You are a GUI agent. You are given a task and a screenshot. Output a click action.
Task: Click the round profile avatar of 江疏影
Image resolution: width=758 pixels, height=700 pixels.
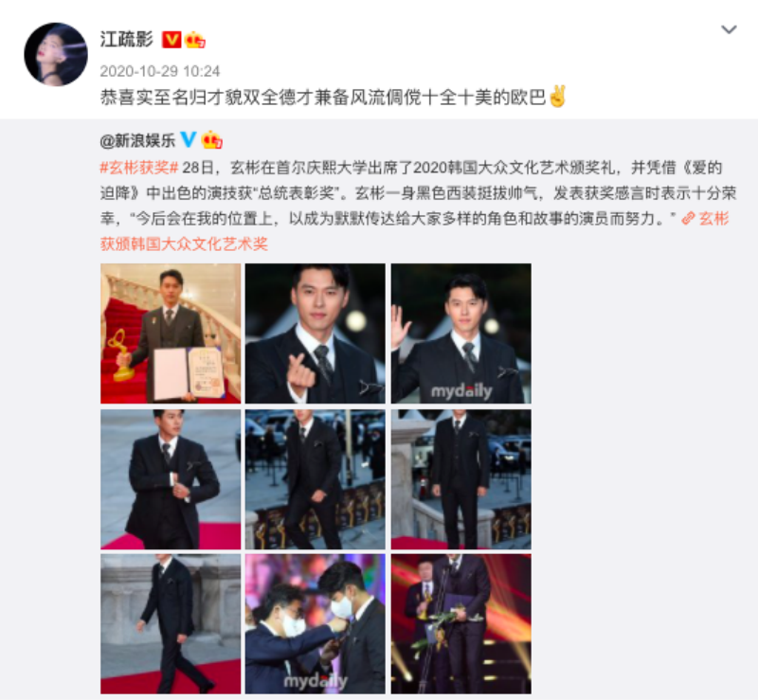point(56,54)
